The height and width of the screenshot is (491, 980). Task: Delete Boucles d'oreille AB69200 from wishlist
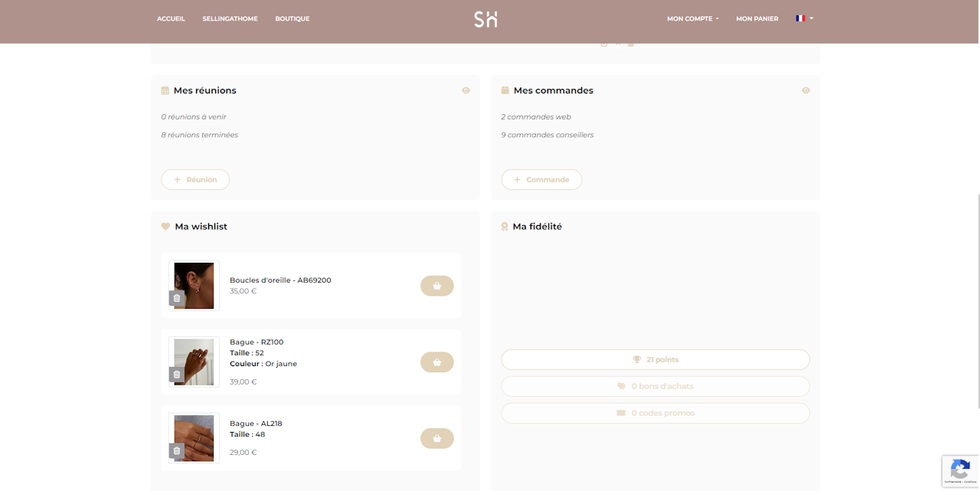177,299
